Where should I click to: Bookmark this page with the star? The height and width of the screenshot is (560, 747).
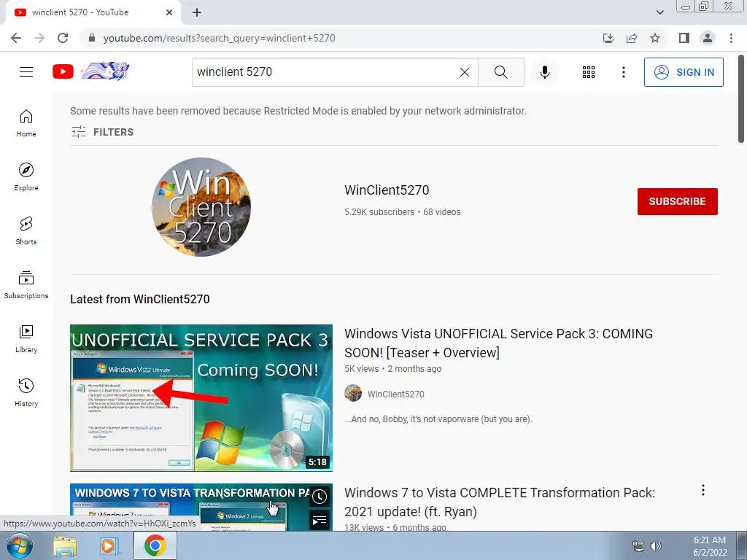click(655, 38)
